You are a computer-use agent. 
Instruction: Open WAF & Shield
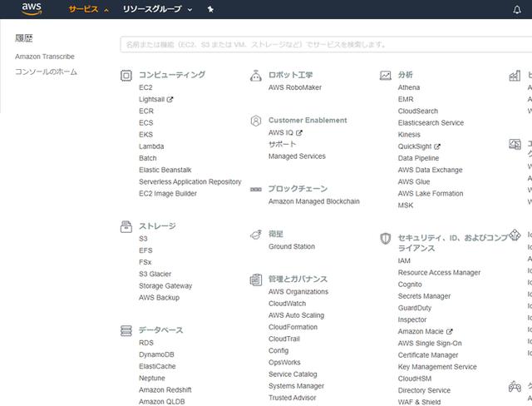[x=419, y=402]
